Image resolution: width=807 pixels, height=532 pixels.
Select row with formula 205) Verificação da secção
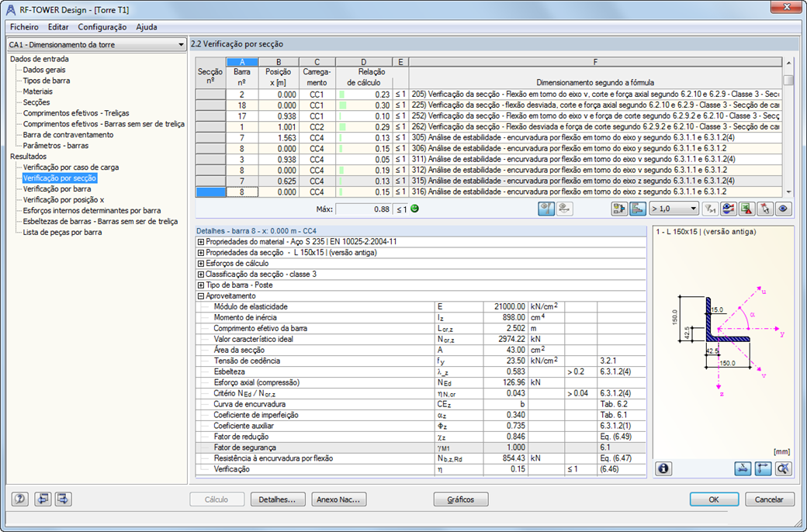tap(489, 94)
